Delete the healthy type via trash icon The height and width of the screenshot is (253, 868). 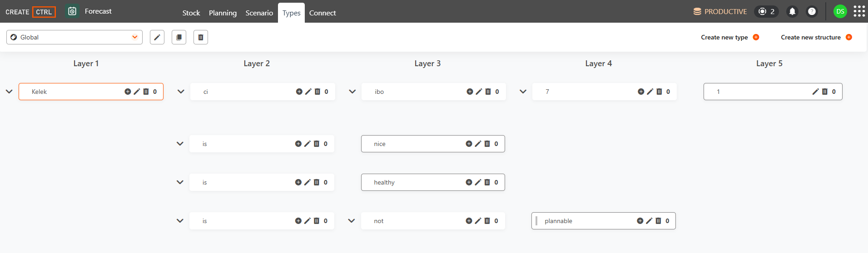pyautogui.click(x=487, y=182)
